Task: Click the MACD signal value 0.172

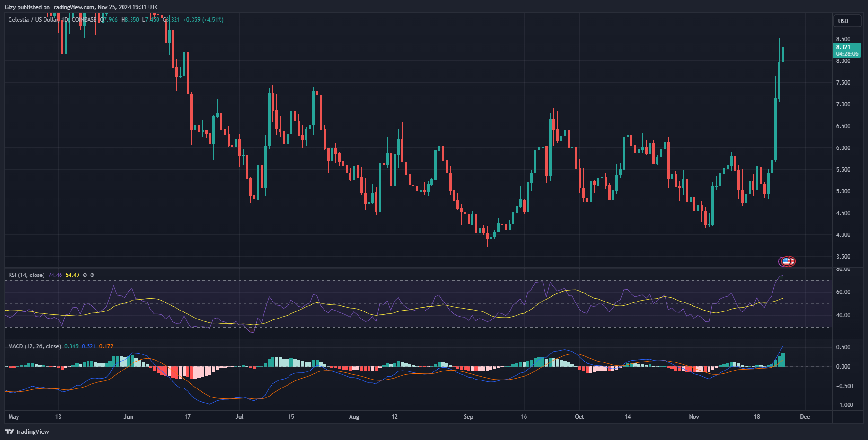Action: [106, 346]
